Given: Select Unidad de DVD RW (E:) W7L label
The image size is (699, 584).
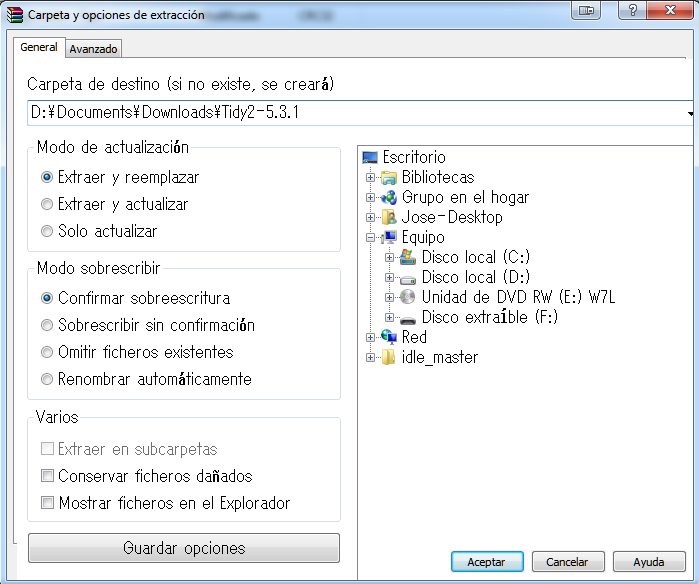Looking at the screenshot, I should coord(518,297).
